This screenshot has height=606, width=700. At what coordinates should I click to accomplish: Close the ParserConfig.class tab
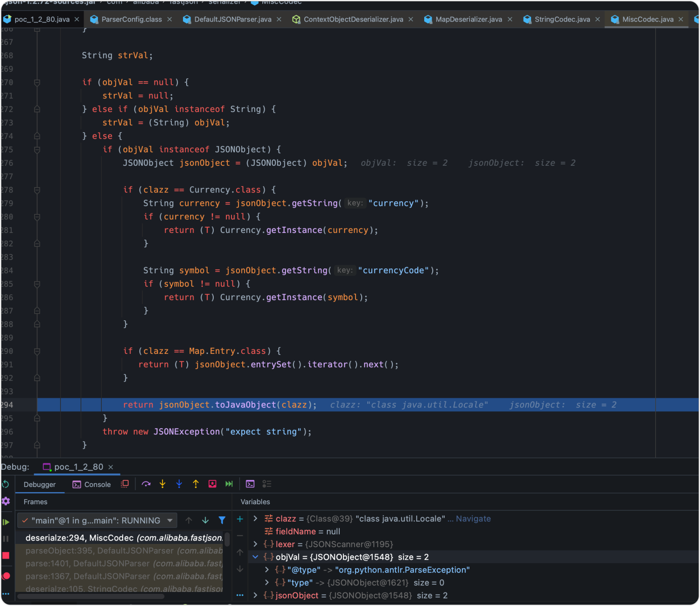[169, 19]
